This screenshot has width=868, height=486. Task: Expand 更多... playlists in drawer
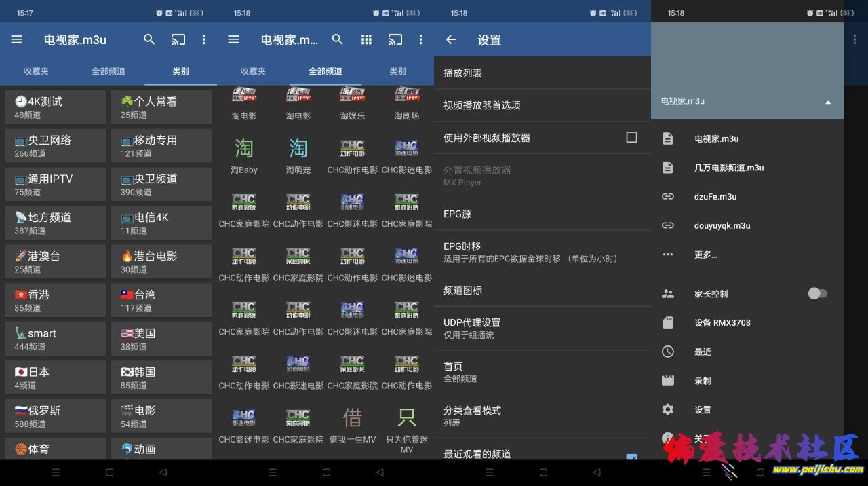coord(705,255)
